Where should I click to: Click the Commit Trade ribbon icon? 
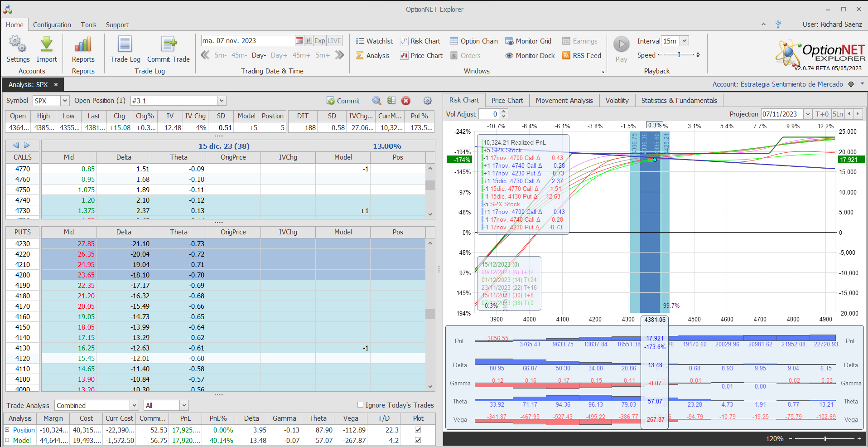[169, 44]
